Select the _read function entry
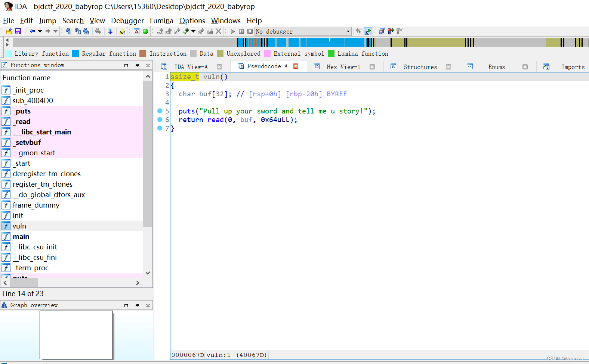Image resolution: width=589 pixels, height=364 pixels. pyautogui.click(x=72, y=121)
